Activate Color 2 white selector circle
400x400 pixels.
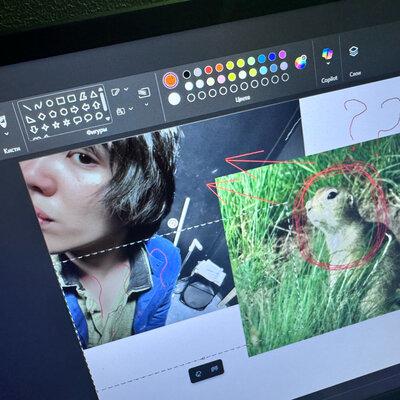pos(174,99)
